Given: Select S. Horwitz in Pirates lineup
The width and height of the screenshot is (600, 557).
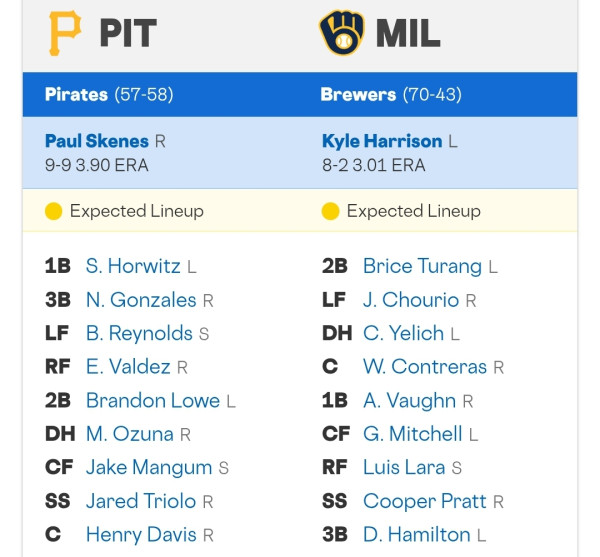Looking at the screenshot, I should click(133, 266).
